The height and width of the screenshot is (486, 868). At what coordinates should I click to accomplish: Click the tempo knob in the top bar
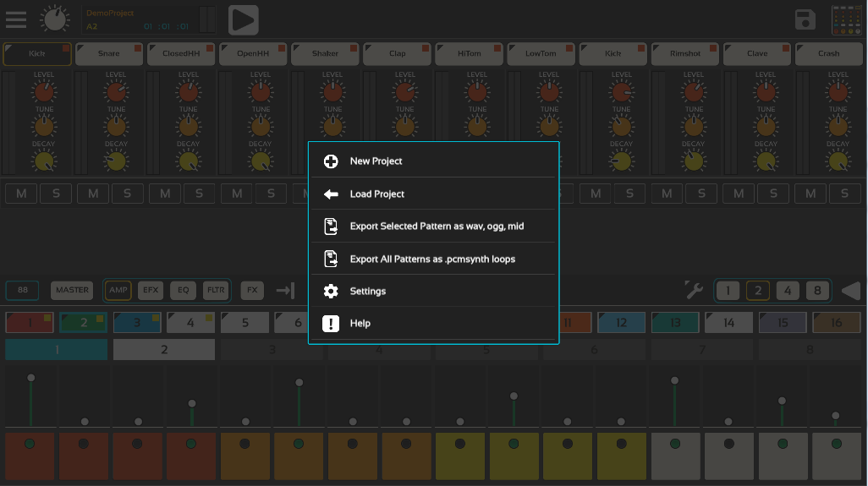[56, 19]
